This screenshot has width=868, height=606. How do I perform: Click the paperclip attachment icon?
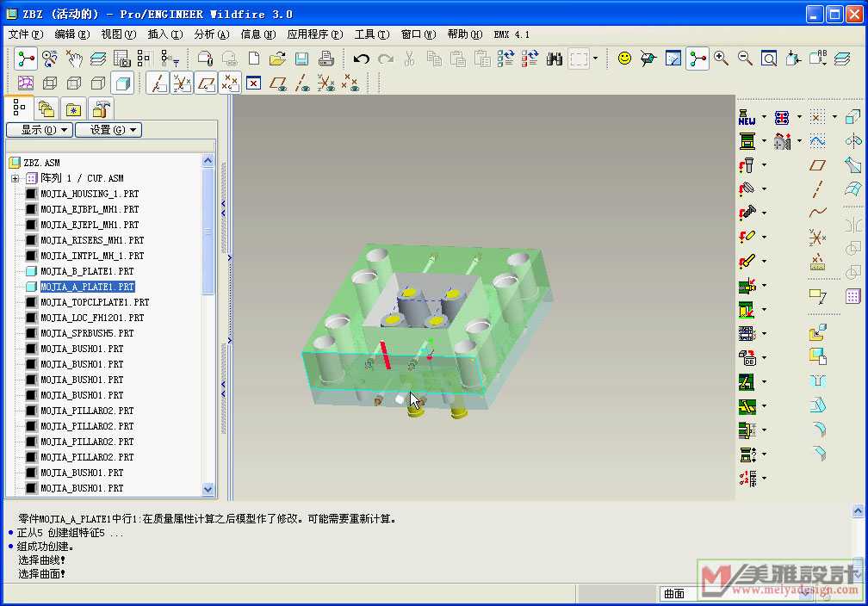205,59
